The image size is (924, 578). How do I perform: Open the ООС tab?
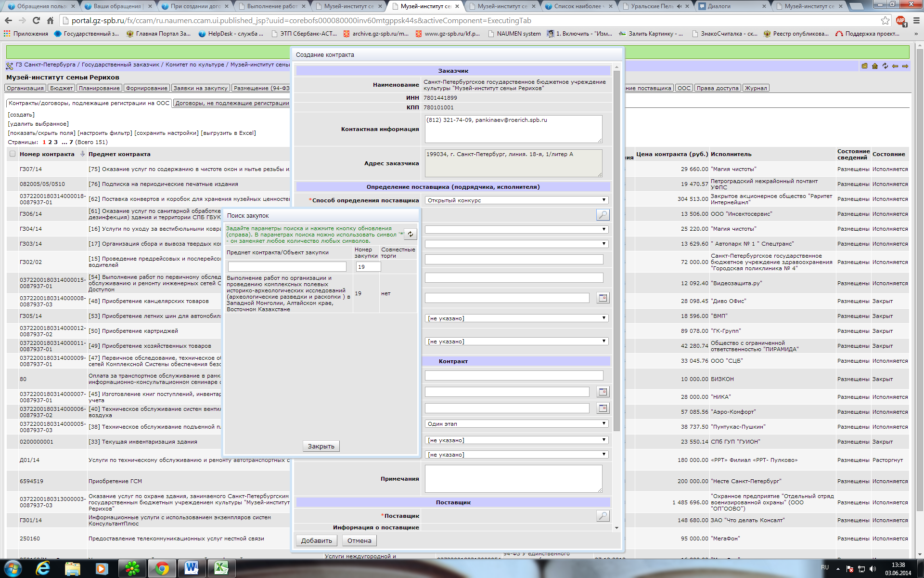[x=684, y=88]
